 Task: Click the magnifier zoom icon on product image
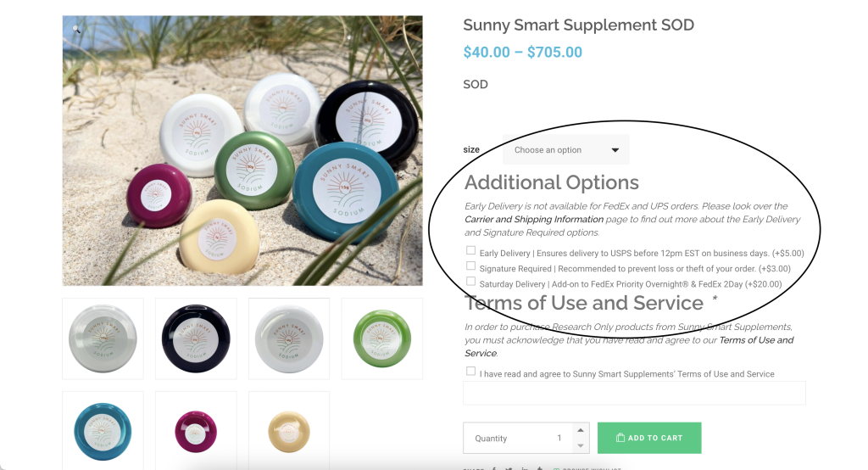pos(76,29)
